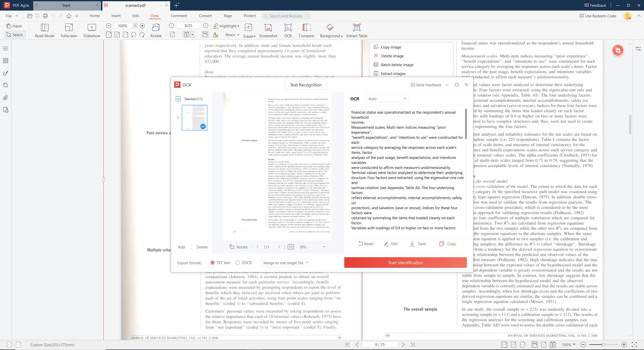The image size is (644, 350).
Task: Toggle two-page view in status bar
Action: (x=552, y=345)
